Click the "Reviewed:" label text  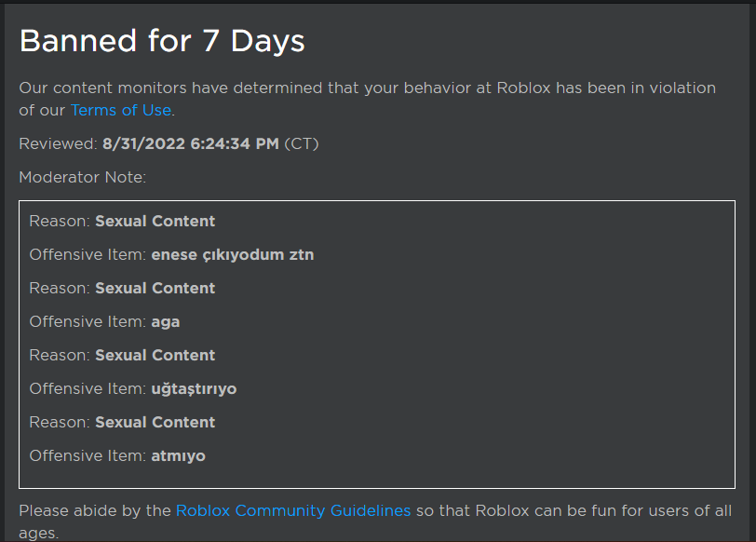[x=58, y=143]
